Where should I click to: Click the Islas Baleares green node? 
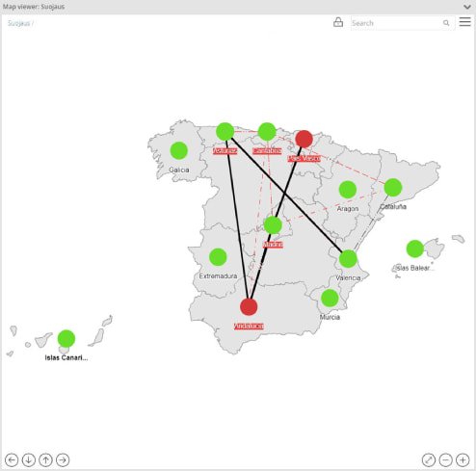coord(415,249)
